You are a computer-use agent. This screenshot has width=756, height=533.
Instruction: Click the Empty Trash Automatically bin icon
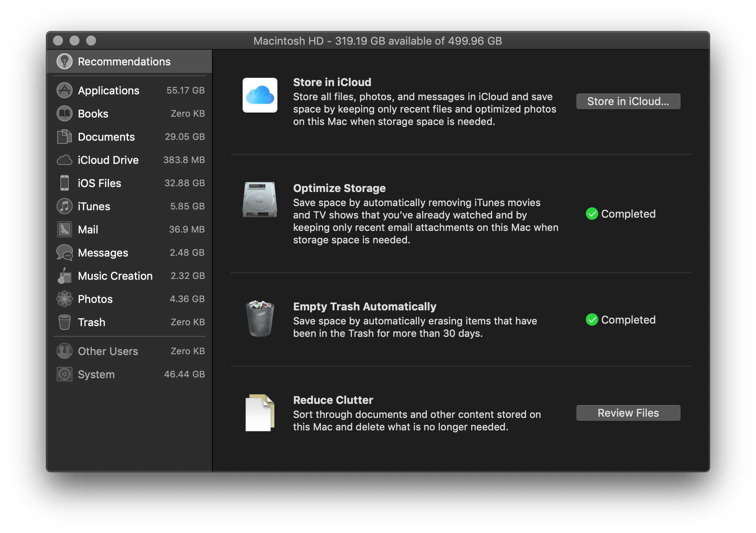[260, 319]
